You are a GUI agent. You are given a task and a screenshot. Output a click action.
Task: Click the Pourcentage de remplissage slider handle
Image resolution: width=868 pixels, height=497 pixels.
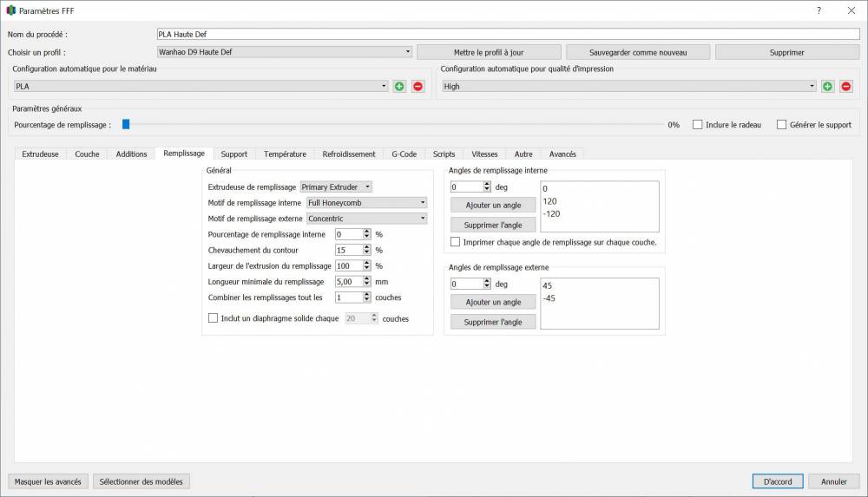126,125
